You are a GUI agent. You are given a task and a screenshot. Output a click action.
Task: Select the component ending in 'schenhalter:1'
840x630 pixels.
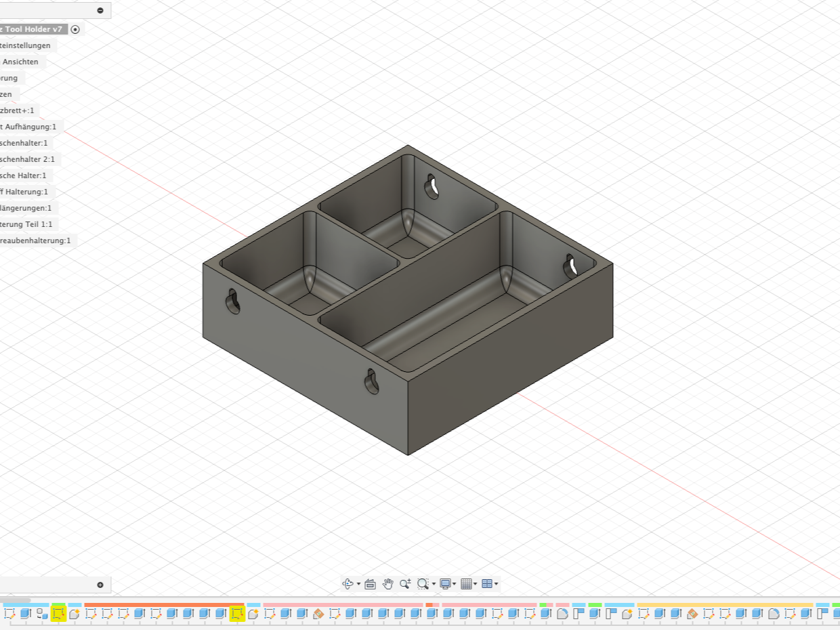(26, 143)
